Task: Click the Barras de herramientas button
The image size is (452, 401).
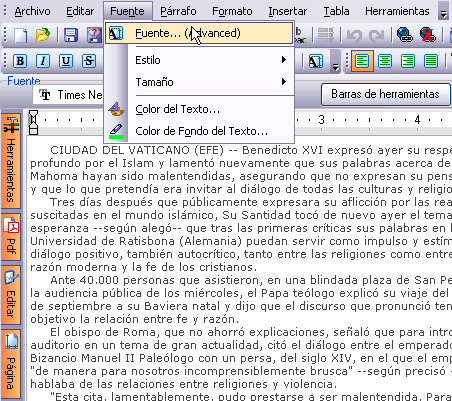Action: point(386,94)
